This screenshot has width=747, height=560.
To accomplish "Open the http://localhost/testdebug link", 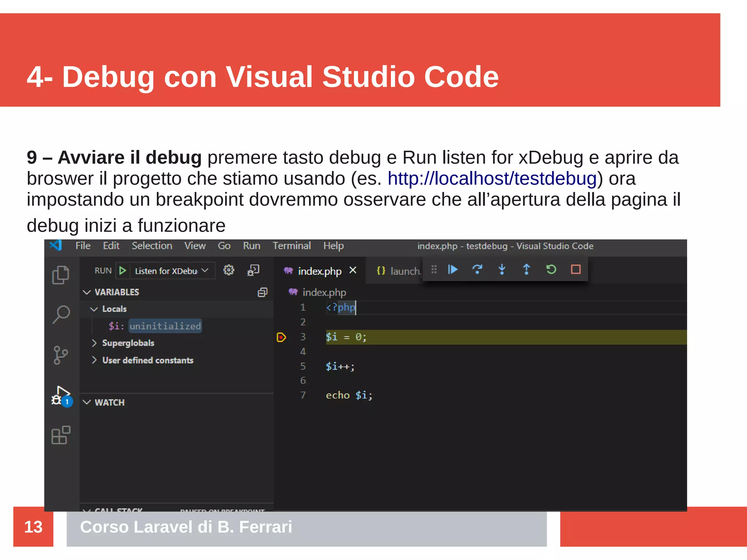I will (x=492, y=179).
